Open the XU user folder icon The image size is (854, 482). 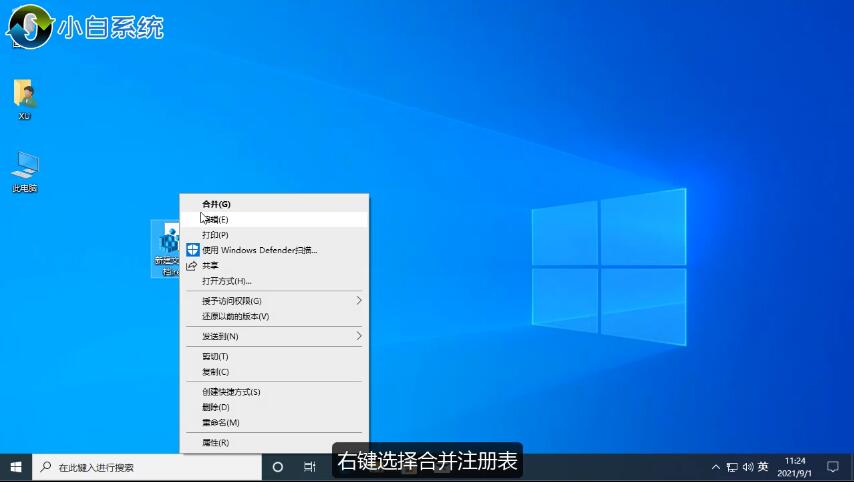25,97
